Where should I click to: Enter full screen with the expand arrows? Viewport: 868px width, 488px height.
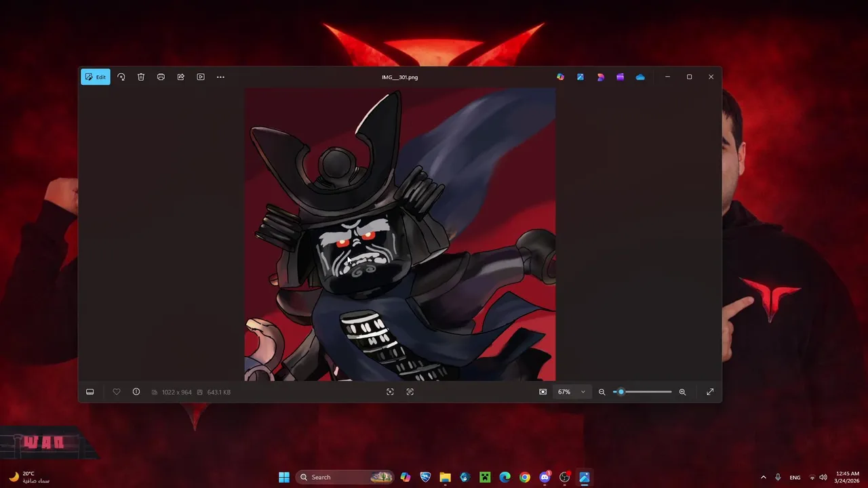710,392
